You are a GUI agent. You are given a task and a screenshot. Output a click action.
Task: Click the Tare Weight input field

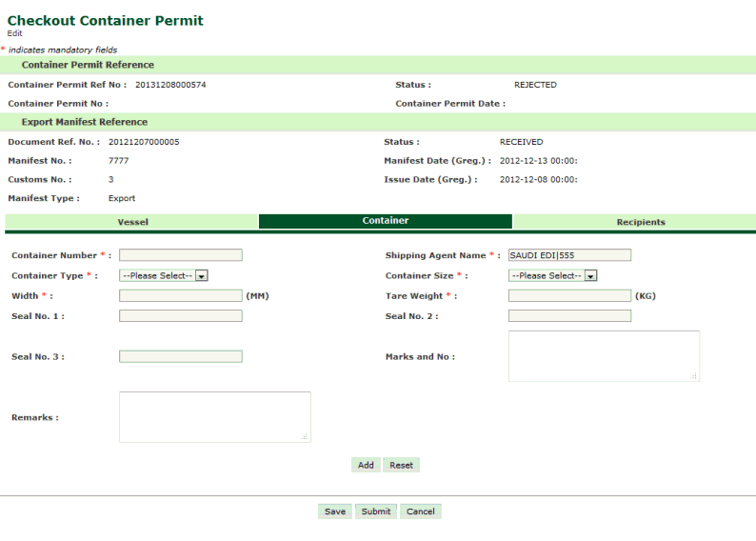coord(569,296)
